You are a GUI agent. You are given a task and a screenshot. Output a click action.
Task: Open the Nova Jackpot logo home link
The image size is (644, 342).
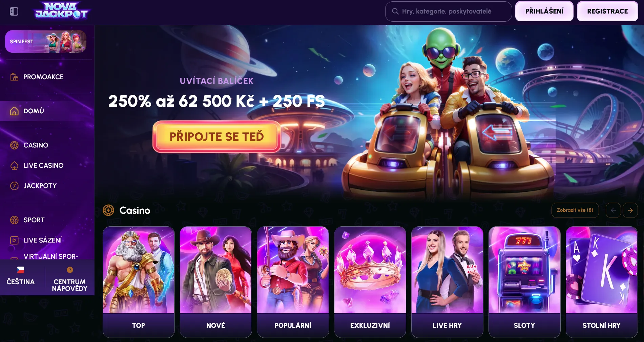pos(61,10)
